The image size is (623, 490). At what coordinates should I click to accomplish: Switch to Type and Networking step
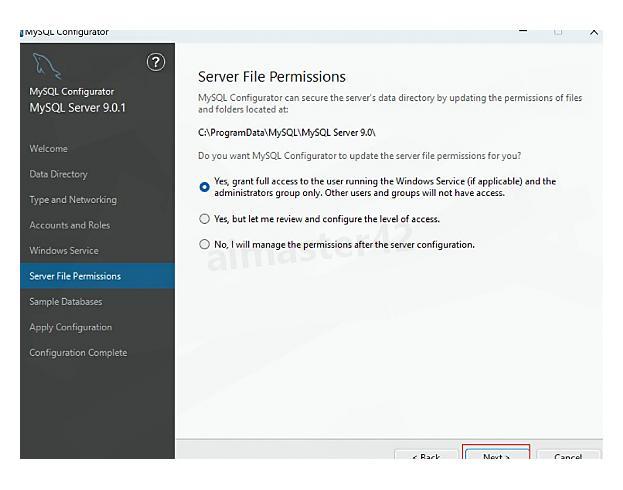73,199
